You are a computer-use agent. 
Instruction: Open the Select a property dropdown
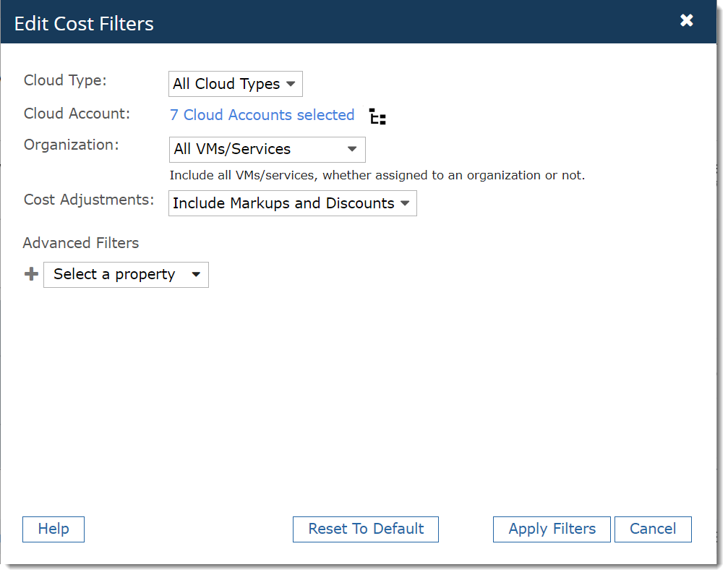(126, 275)
